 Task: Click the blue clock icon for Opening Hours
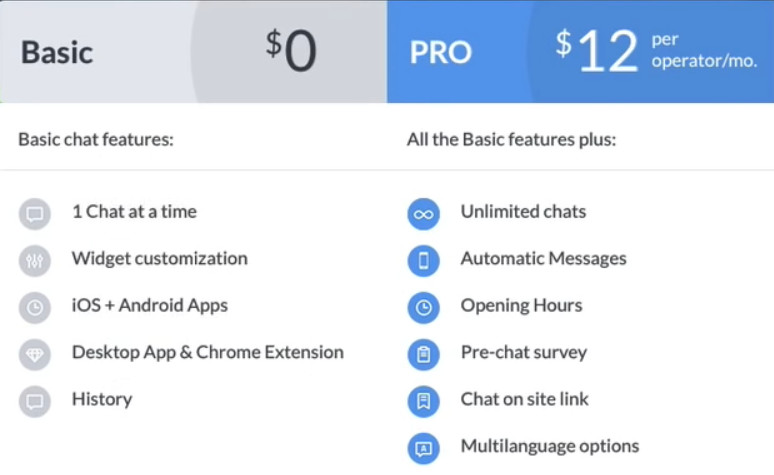click(424, 308)
